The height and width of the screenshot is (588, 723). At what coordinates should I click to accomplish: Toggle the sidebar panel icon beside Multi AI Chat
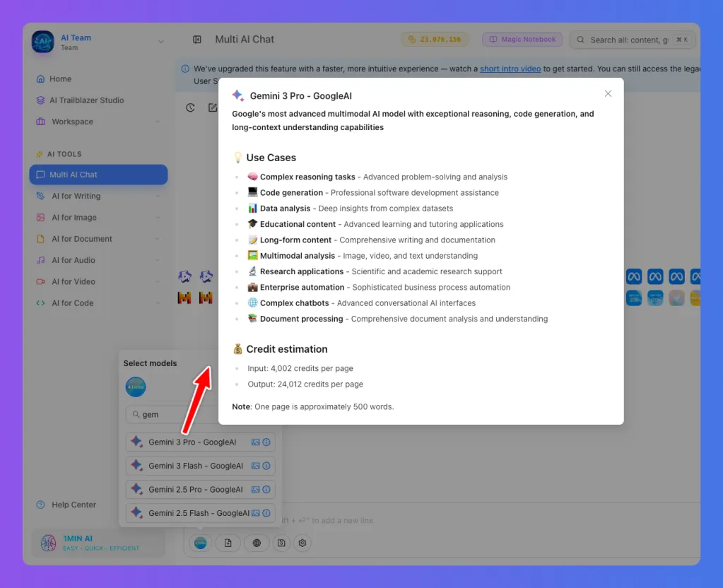(197, 40)
